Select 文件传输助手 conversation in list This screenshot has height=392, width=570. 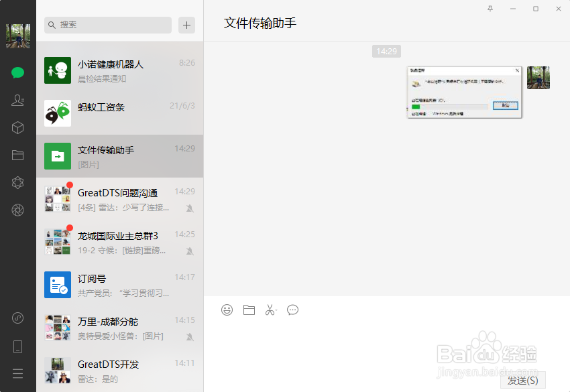pos(119,156)
